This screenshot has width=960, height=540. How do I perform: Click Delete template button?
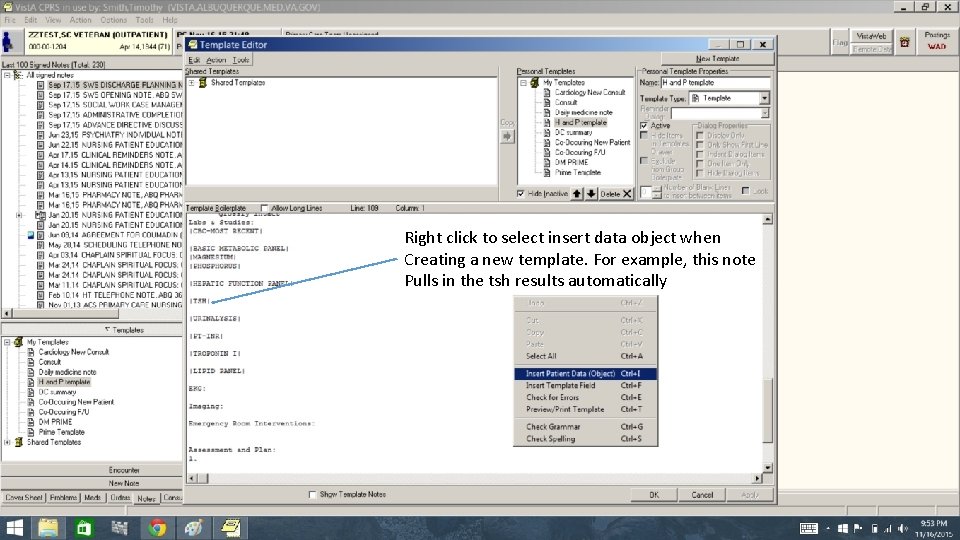[615, 193]
